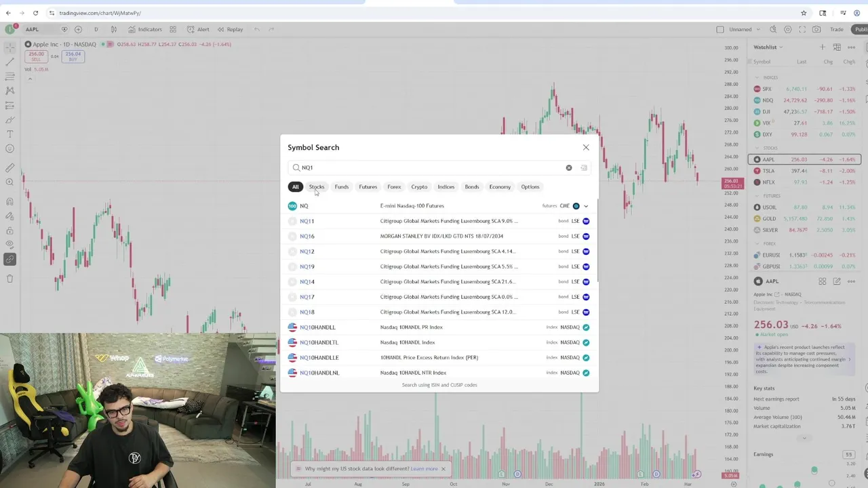Toggle fullscreen mode icon
This screenshot has width=868, height=488.
pyautogui.click(x=802, y=29)
